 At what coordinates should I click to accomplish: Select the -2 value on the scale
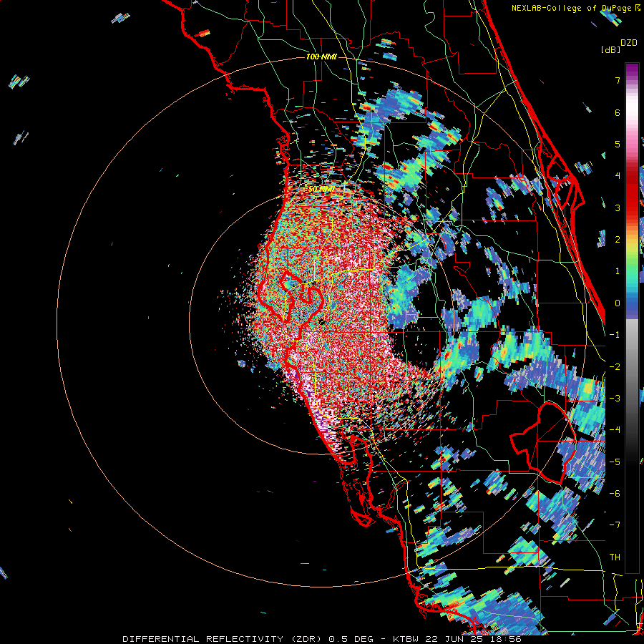tap(615, 367)
